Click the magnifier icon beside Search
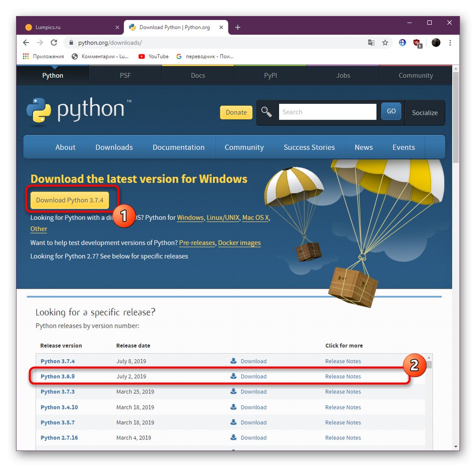This screenshot has width=476, height=467. click(x=266, y=112)
